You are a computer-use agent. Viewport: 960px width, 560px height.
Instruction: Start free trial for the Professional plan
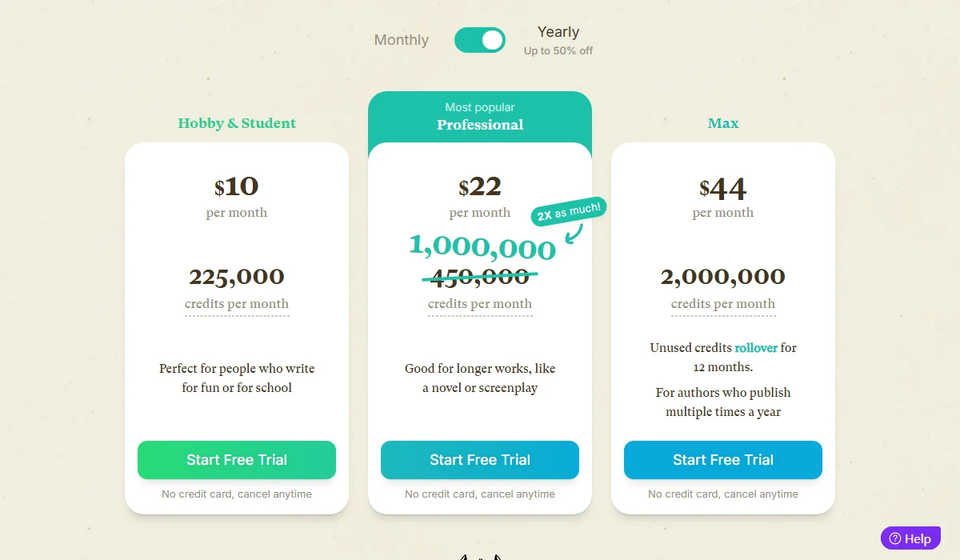coord(479,460)
